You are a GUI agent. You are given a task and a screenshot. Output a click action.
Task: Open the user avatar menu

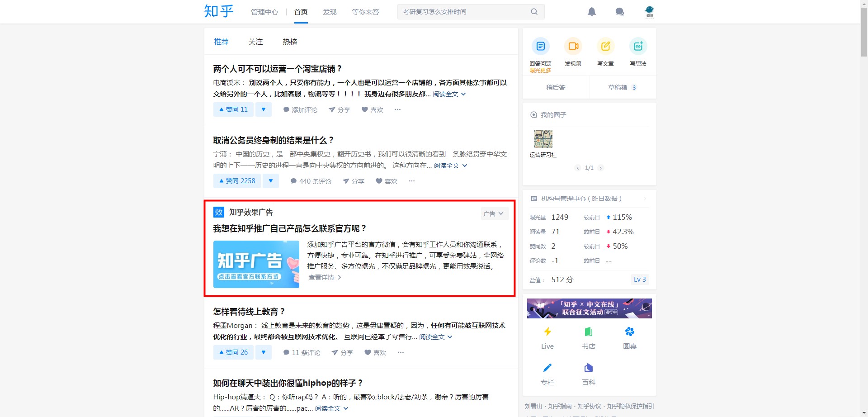[650, 12]
